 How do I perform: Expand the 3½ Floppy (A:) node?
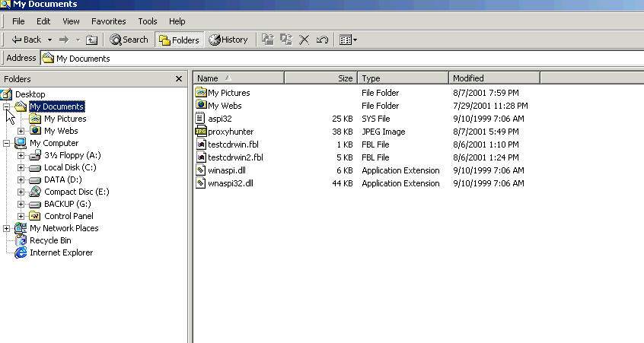click(x=21, y=155)
